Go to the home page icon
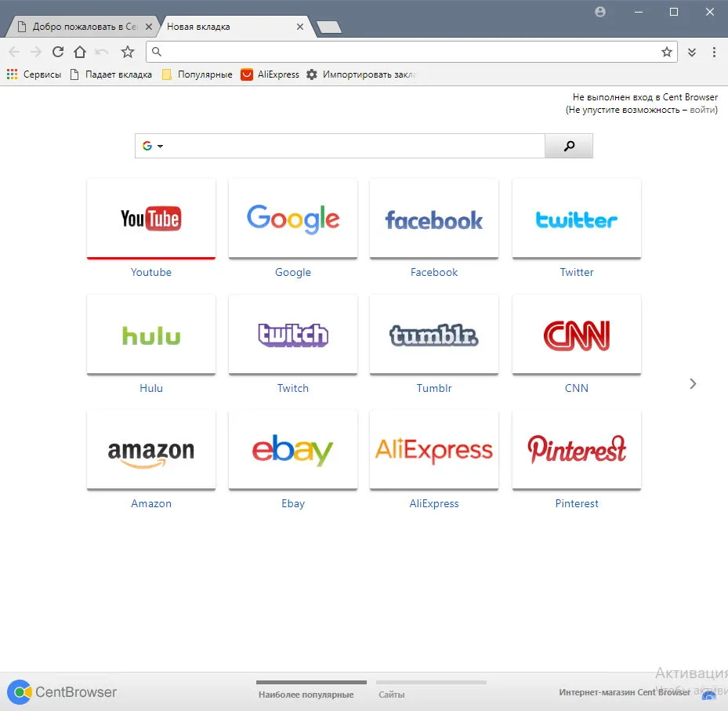Image resolution: width=728 pixels, height=711 pixels. tap(80, 52)
